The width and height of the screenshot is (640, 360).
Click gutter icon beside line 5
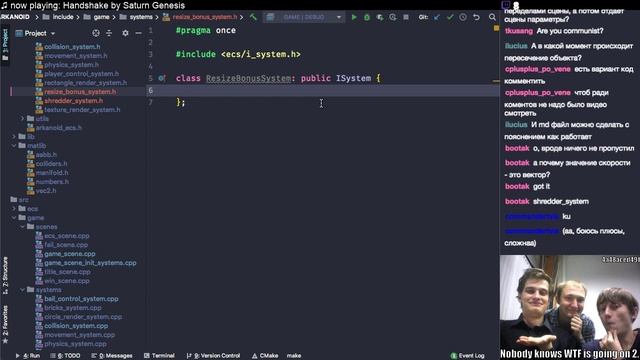(162, 78)
